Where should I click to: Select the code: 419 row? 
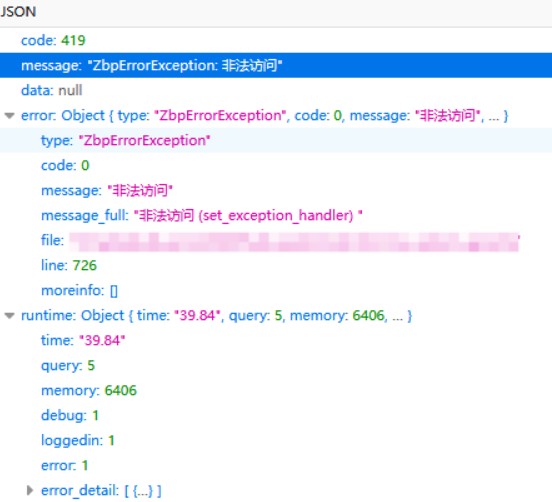click(x=276, y=40)
